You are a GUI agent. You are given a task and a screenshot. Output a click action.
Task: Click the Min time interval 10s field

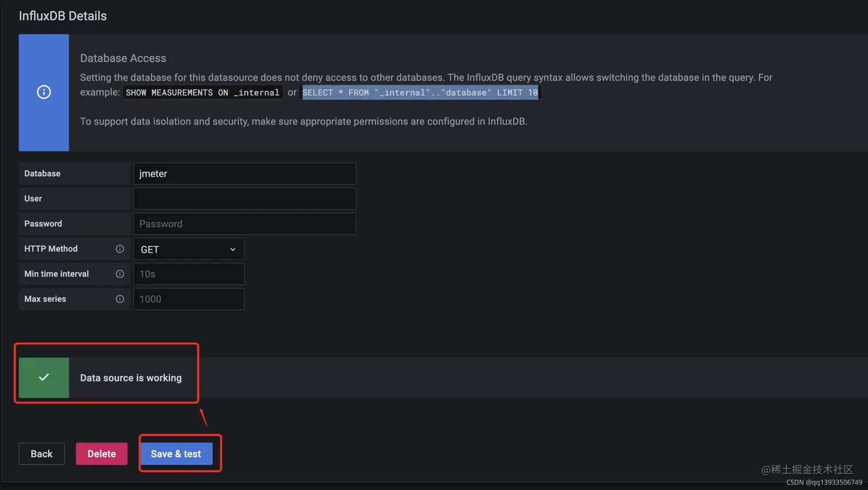point(189,274)
